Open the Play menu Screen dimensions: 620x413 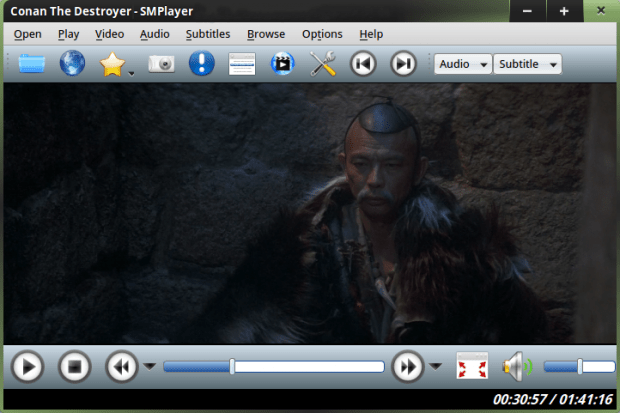(x=68, y=34)
